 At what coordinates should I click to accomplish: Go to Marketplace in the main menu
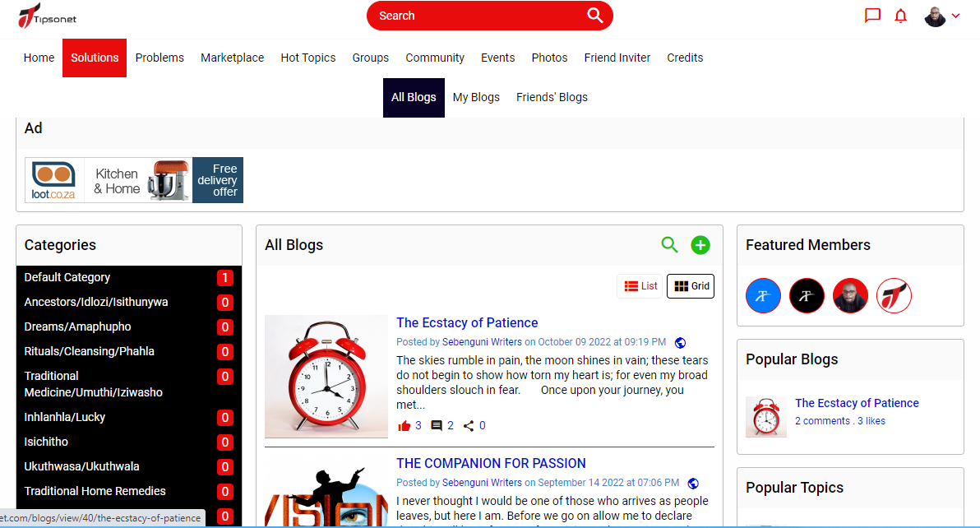(232, 58)
